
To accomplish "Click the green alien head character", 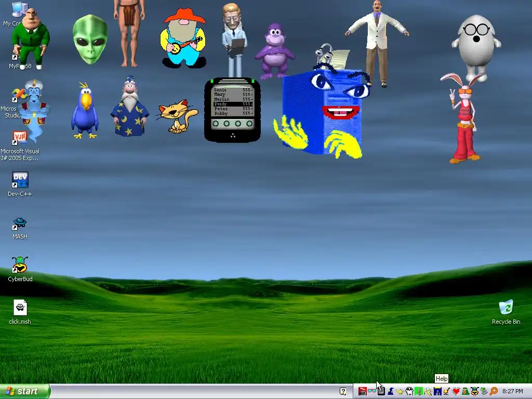I will point(90,39).
